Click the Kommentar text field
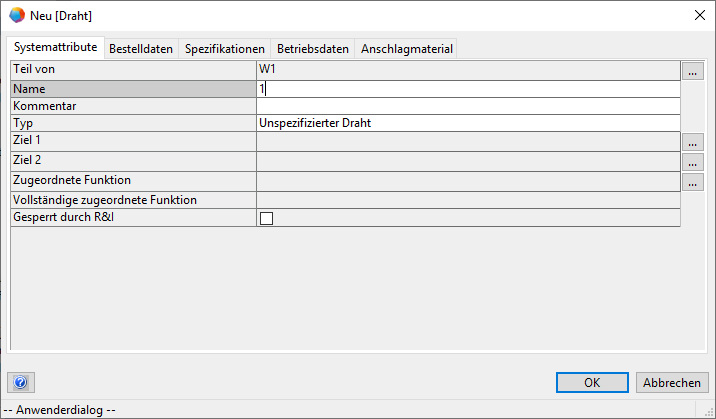Viewport: 716px width, 419px height. [468, 106]
